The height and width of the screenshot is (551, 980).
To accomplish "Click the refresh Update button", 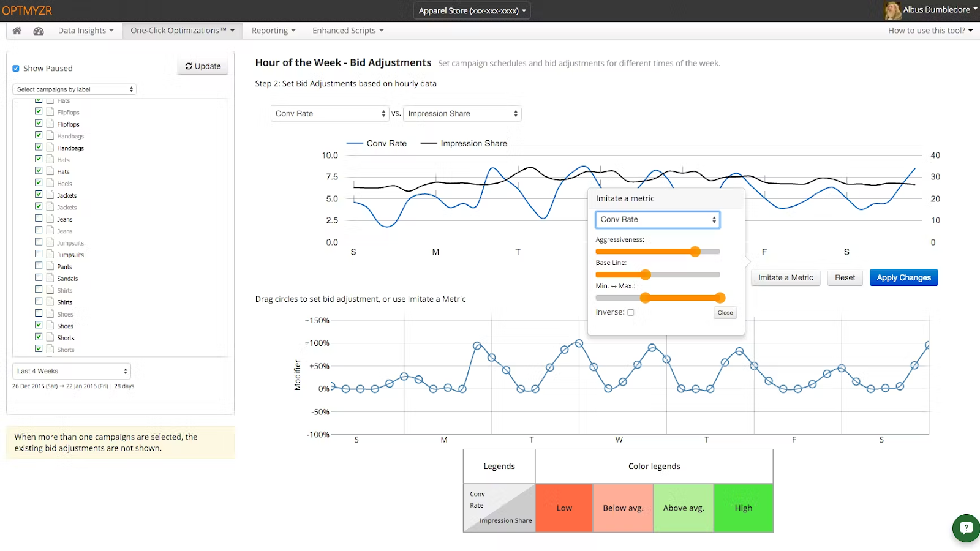I will pyautogui.click(x=203, y=66).
